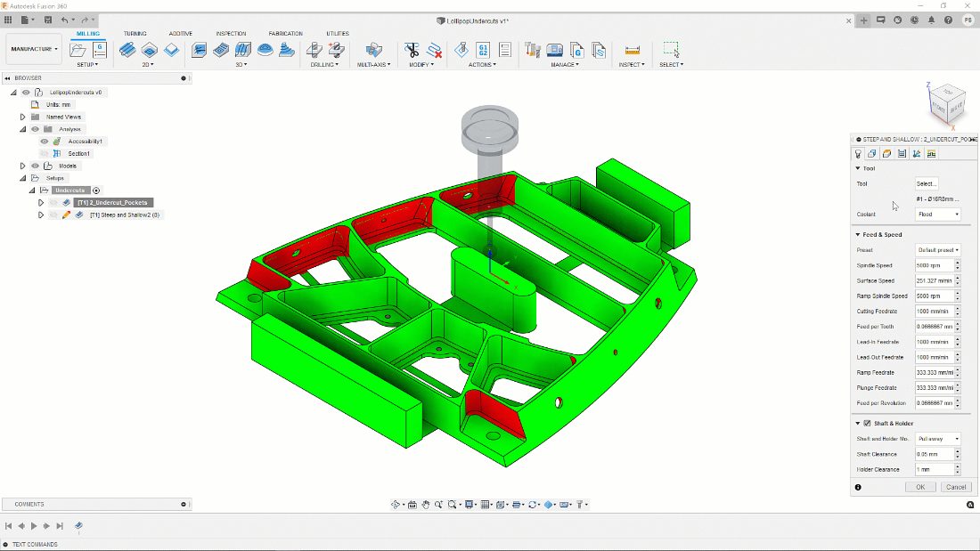Click the Spindle Speed input field
The height and width of the screenshot is (551, 980).
[x=935, y=265]
